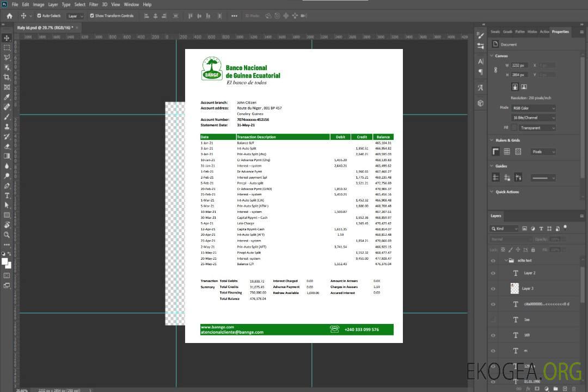Select the Healing Brush tool
This screenshot has width=588, height=392.
click(7, 107)
